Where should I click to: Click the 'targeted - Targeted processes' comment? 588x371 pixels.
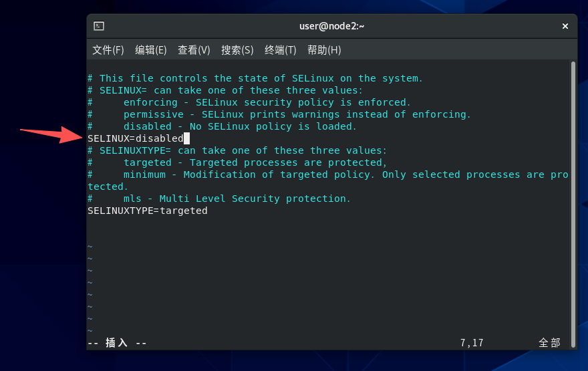(x=237, y=162)
